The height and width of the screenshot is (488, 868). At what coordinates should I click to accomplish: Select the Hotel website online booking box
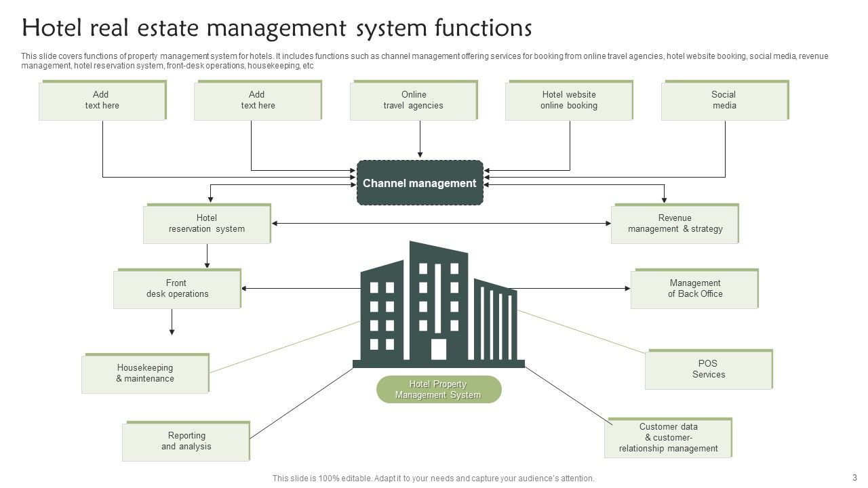569,100
